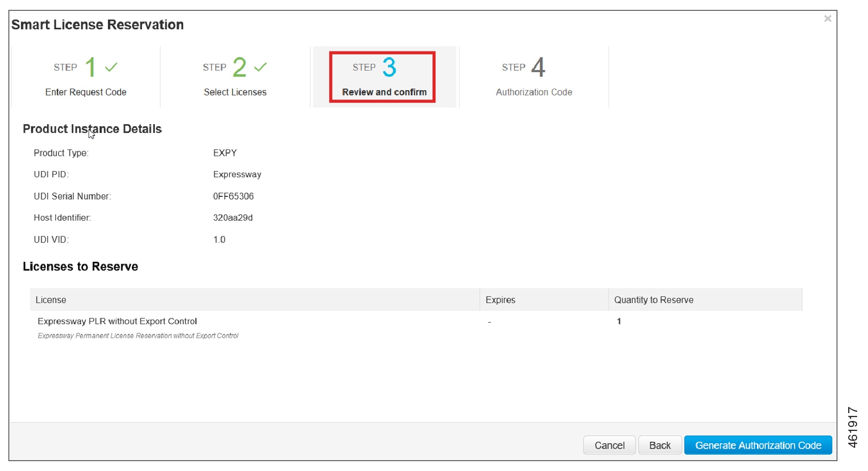The width and height of the screenshot is (868, 471).
Task: Click the Step 1 green checkmark
Action: (111, 67)
